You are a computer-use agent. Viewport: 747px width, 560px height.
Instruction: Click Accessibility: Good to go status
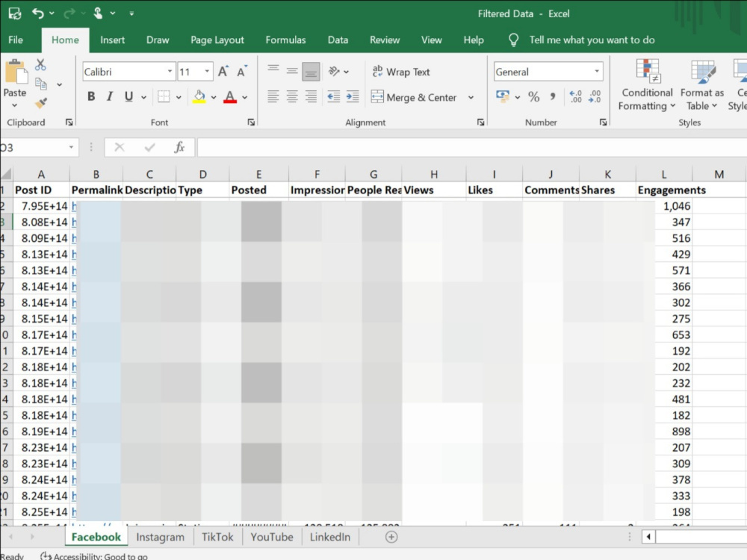click(94, 556)
